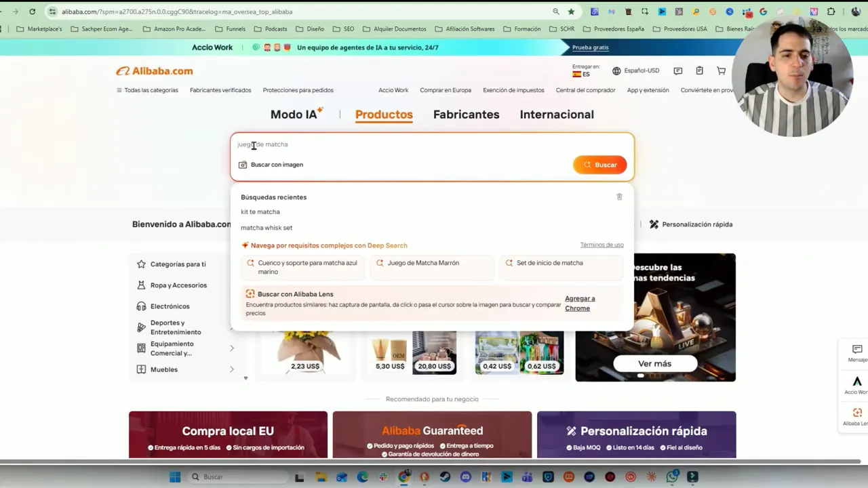Switch to the Fabricantes tab

pos(467,115)
